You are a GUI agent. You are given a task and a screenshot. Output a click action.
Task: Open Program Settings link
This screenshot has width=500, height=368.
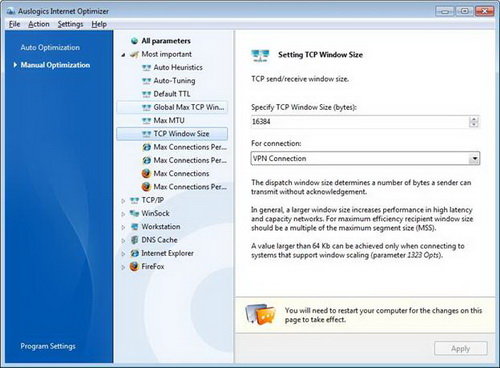point(48,346)
